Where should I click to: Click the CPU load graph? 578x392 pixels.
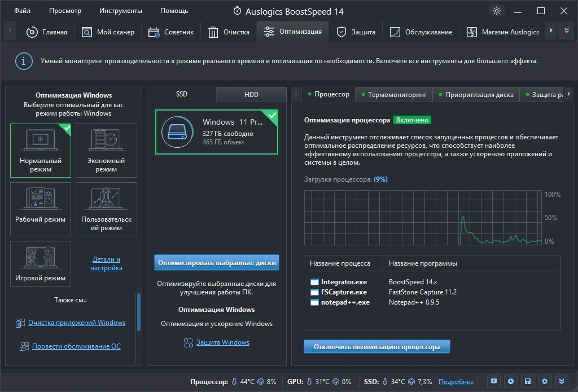coord(423,218)
